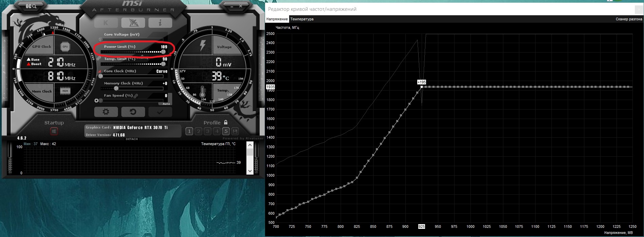Click the 1935 frequency axis marker
The width and height of the screenshot is (644, 237).
270,87
